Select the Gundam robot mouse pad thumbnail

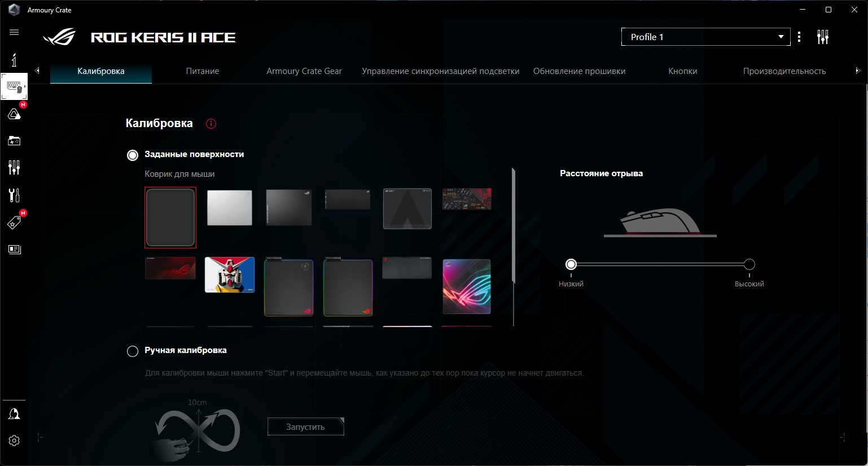(230, 275)
